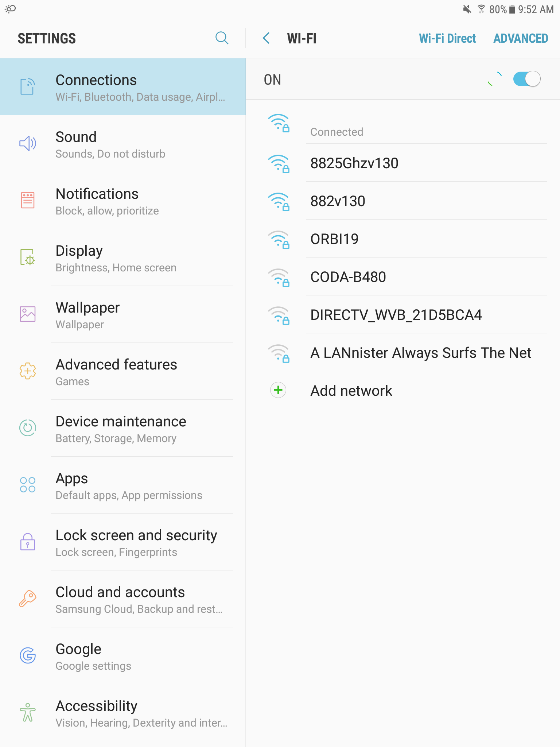The width and height of the screenshot is (560, 747).
Task: Tap the Lock screen padlock icon
Action: (x=28, y=542)
